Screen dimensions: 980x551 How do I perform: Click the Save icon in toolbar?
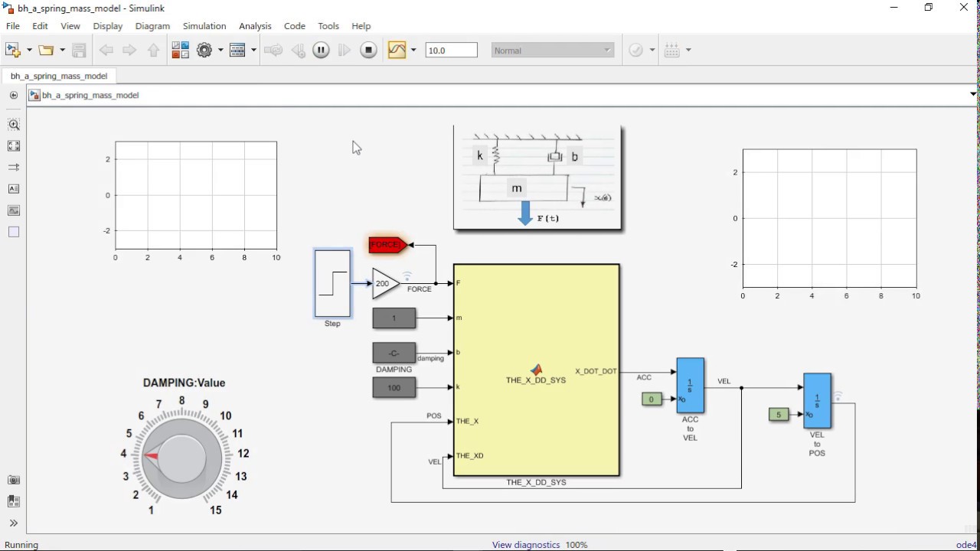(79, 51)
